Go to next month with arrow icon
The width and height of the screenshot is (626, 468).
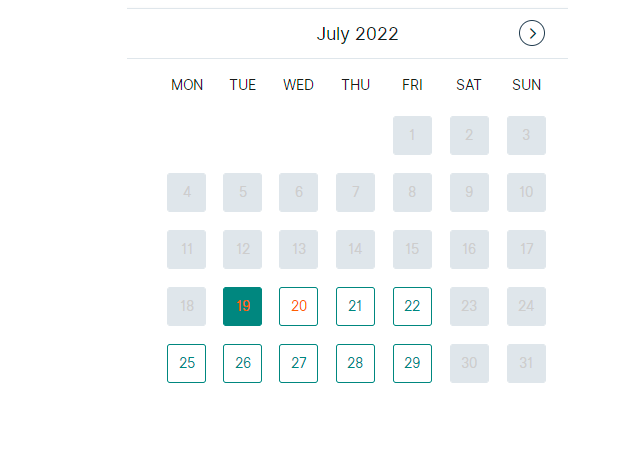point(532,33)
